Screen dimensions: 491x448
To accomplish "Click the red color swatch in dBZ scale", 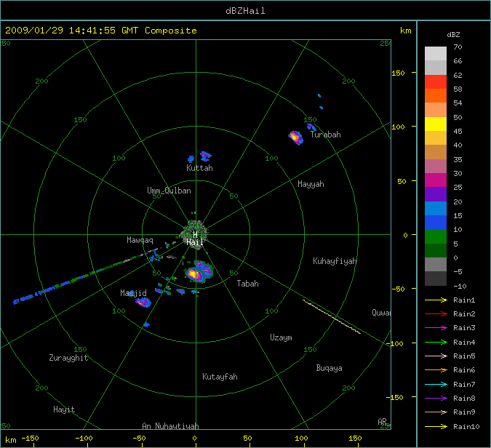I will [436, 81].
